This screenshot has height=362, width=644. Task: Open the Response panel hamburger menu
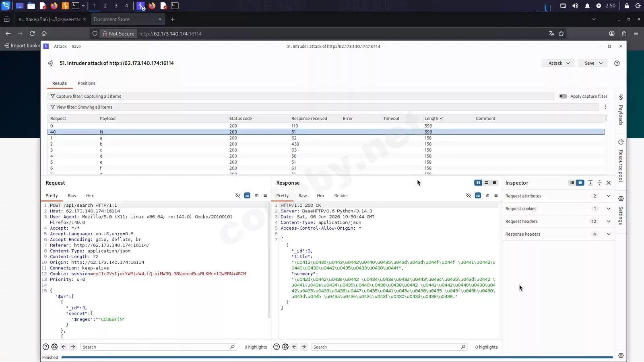496,195
